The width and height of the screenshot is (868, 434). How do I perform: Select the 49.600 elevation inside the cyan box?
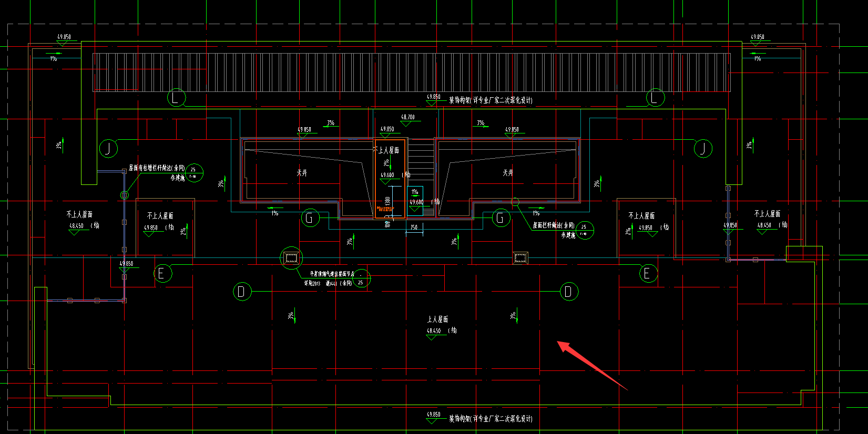coord(416,202)
